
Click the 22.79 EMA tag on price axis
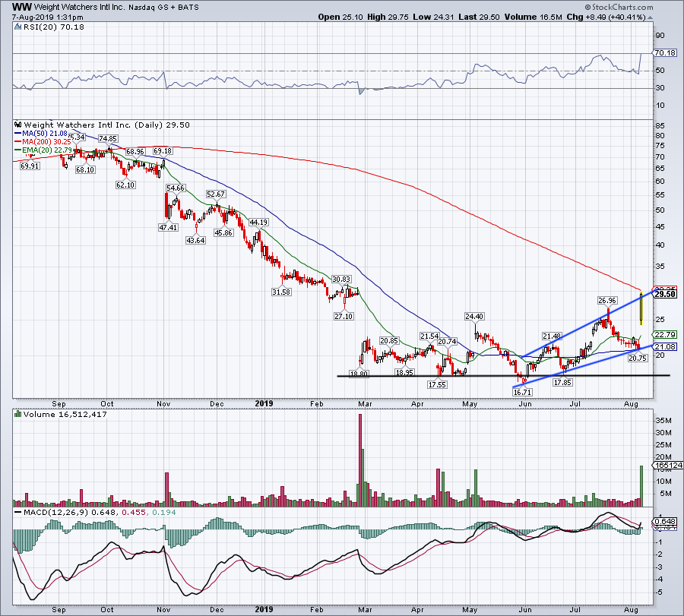pyautogui.click(x=665, y=334)
